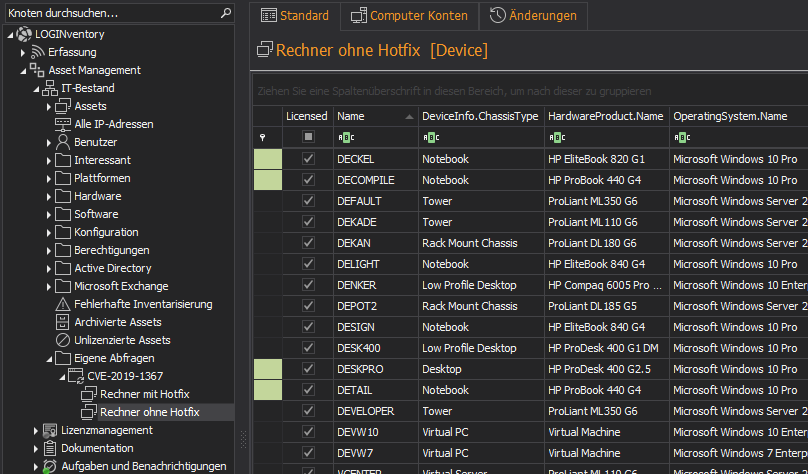Click the Aufgaben und Benachrichtigungen icon
808x474 pixels.
tap(49, 466)
